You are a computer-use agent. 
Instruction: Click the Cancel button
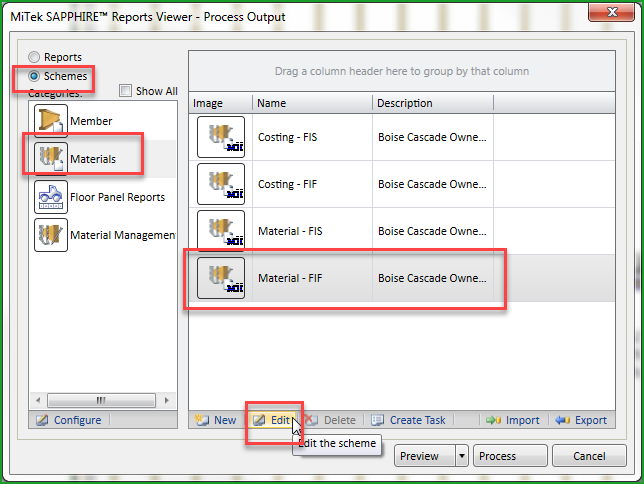tap(589, 456)
